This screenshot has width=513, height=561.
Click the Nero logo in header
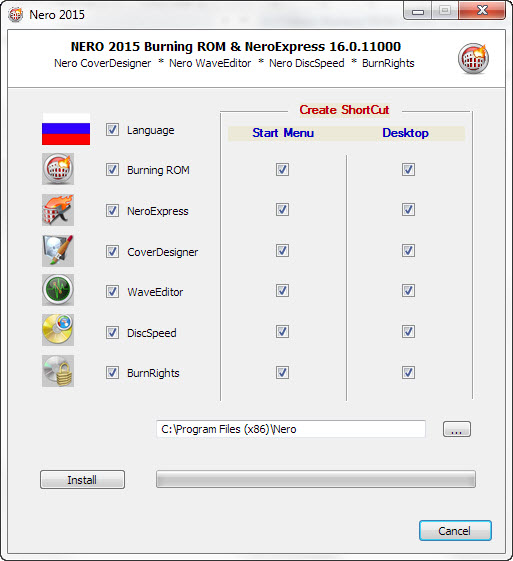(473, 59)
